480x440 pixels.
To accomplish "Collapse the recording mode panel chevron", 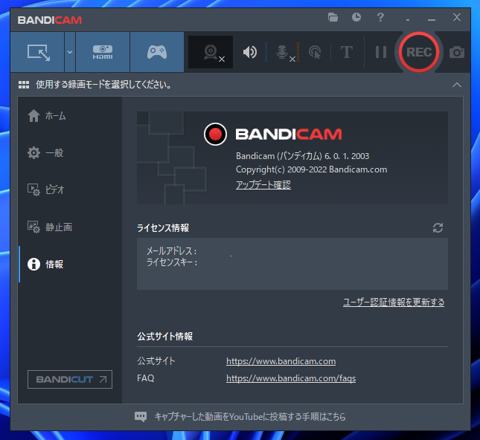I will [457, 85].
